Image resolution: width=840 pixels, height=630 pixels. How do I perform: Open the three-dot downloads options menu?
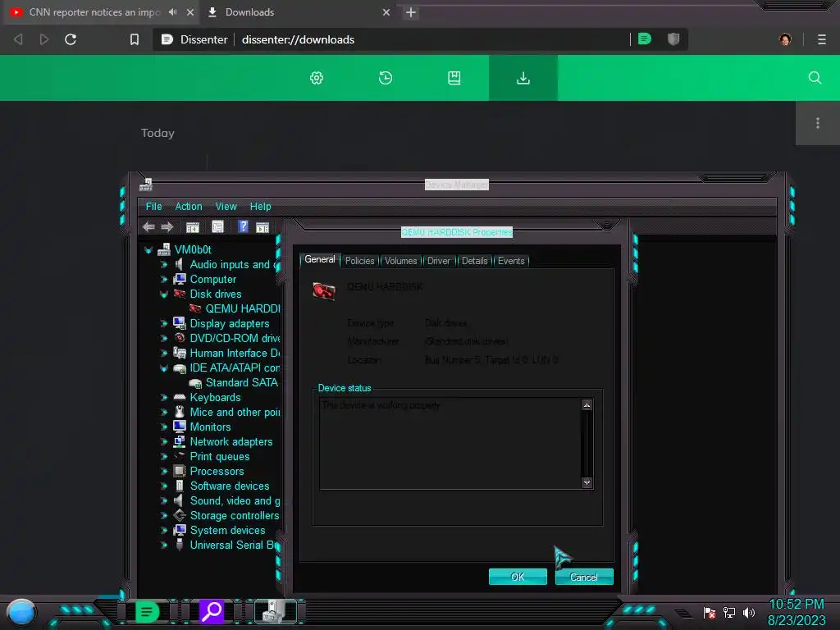[x=818, y=123]
